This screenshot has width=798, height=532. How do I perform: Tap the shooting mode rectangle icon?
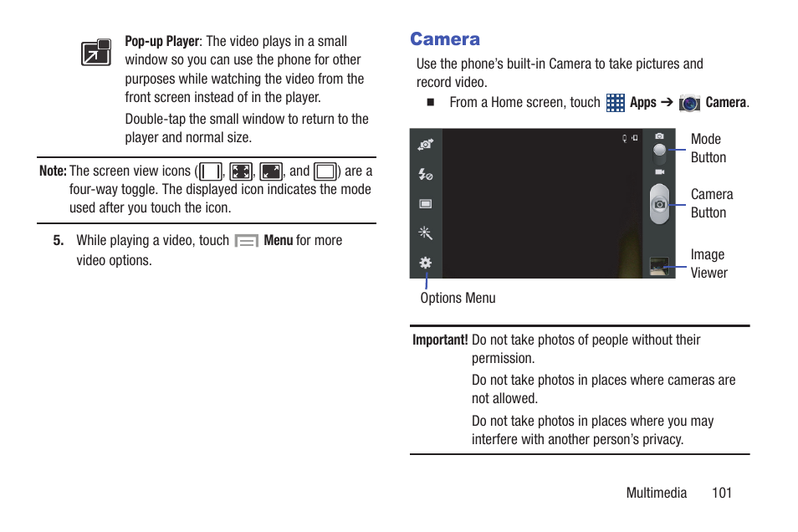pyautogui.click(x=426, y=203)
